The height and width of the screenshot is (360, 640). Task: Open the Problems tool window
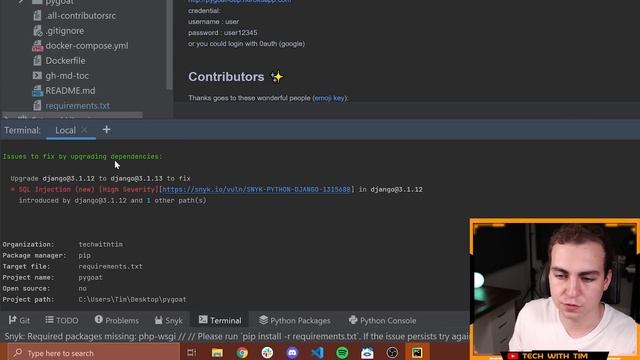tap(117, 320)
